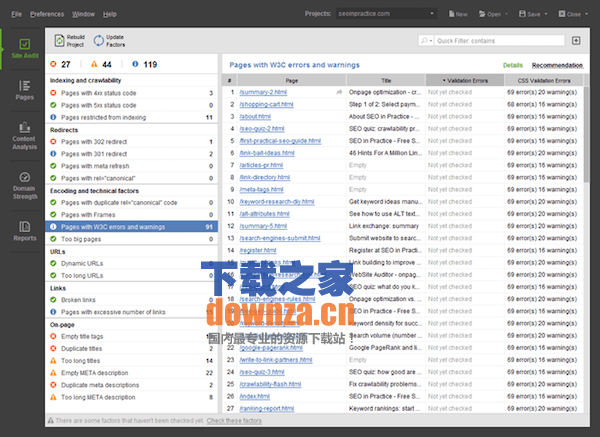
Task: Switch to the Recommendation tab
Action: coord(557,65)
